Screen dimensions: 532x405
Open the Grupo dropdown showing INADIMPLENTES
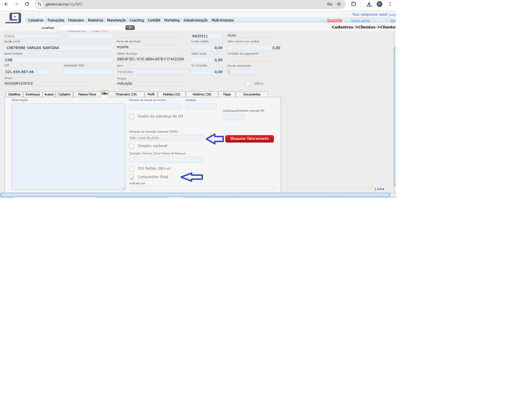pyautogui.click(x=46, y=84)
